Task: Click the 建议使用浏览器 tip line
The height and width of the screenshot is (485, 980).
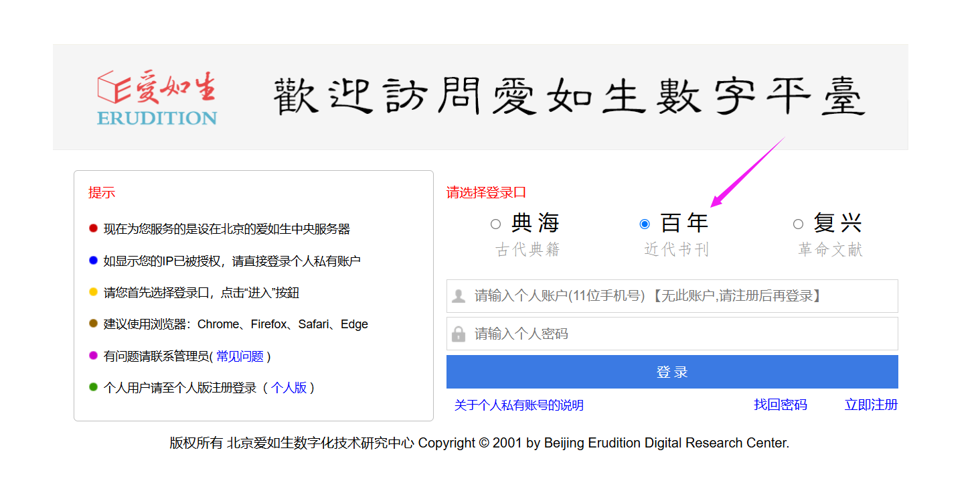Action: point(236,324)
